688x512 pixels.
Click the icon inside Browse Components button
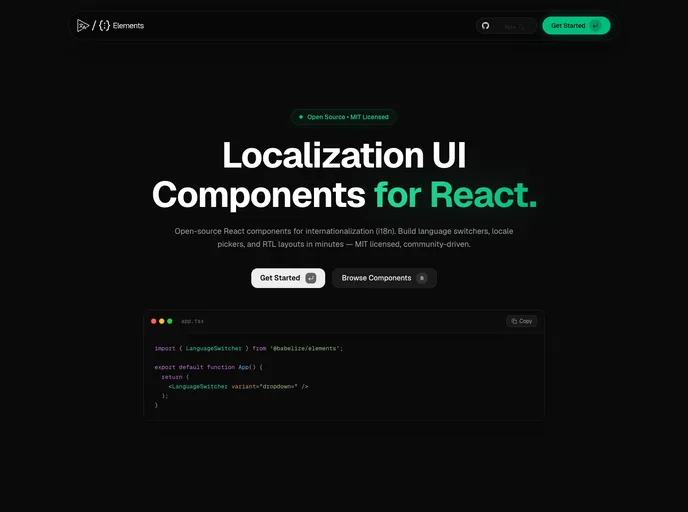(x=422, y=278)
